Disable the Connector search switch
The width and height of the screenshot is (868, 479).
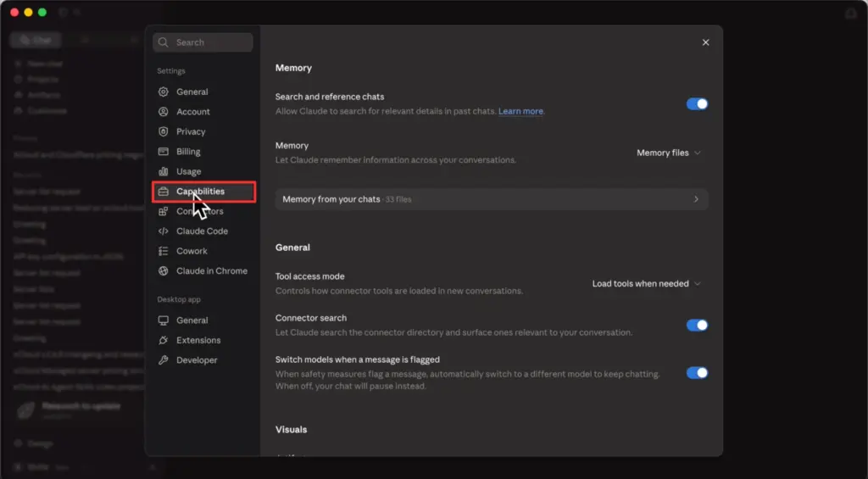coord(697,325)
